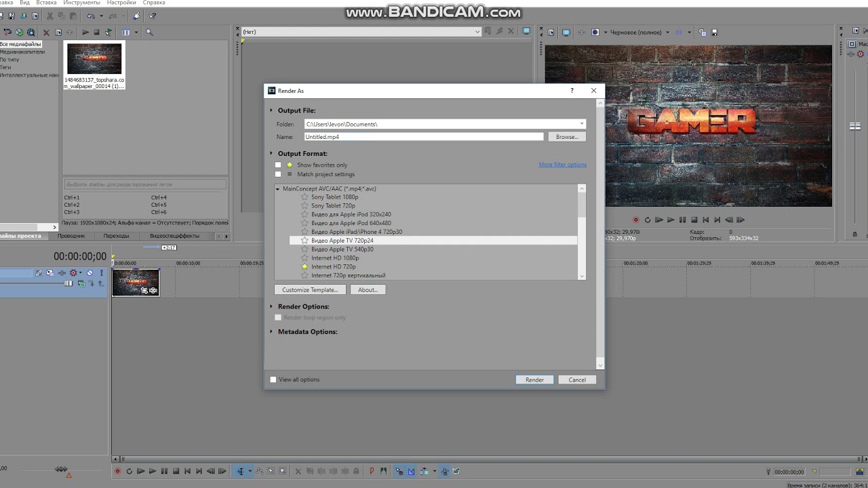Open the Инструменты menu
Screen dimensions: 868x488
point(82,3)
